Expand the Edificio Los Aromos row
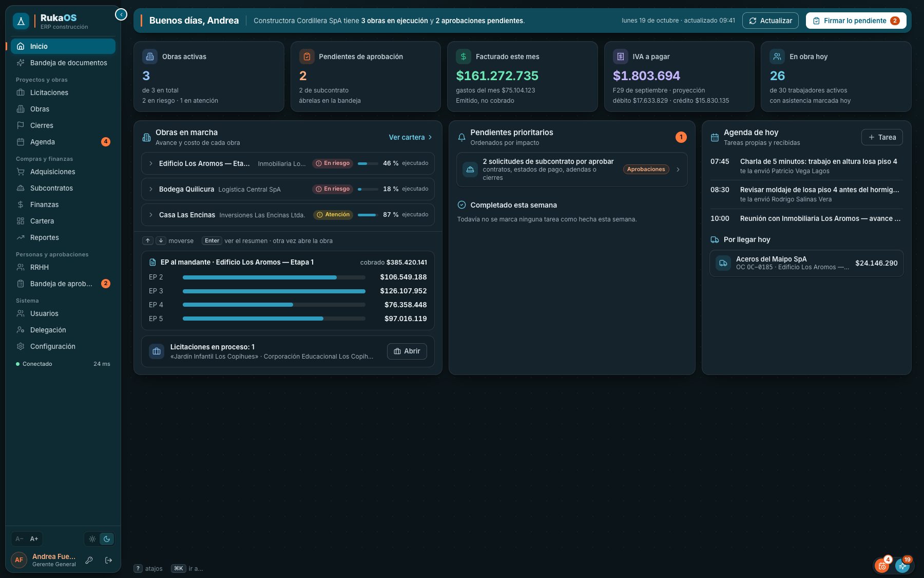 [x=151, y=163]
